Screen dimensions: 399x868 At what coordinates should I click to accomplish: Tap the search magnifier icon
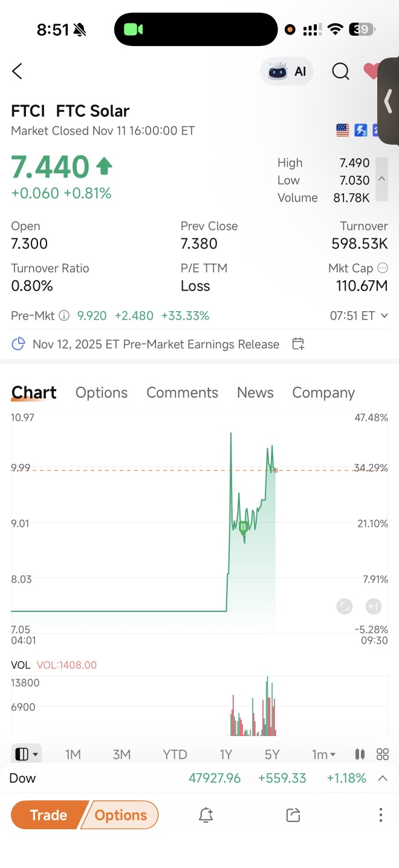click(x=340, y=71)
